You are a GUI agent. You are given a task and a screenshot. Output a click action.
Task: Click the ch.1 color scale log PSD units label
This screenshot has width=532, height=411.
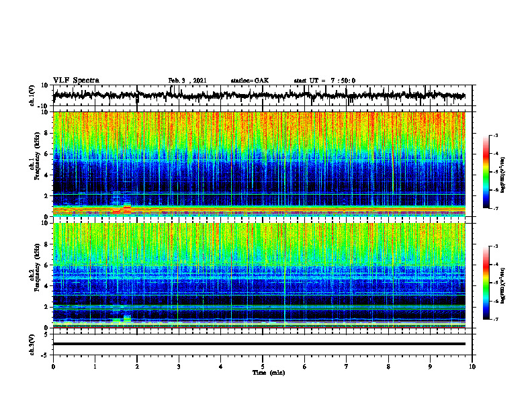tap(503, 175)
